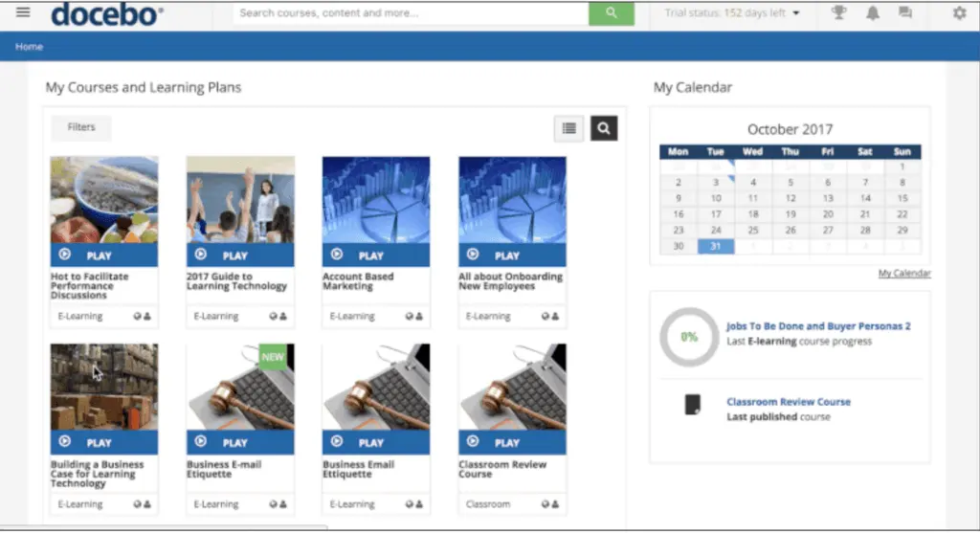980x533 pixels.
Task: Open Classroom Review Course link in sidebar
Action: (789, 401)
